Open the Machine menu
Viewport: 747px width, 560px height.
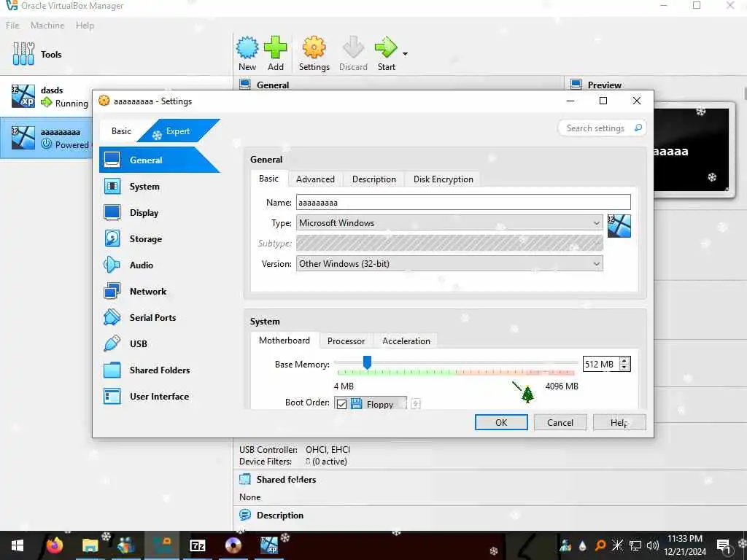point(47,26)
